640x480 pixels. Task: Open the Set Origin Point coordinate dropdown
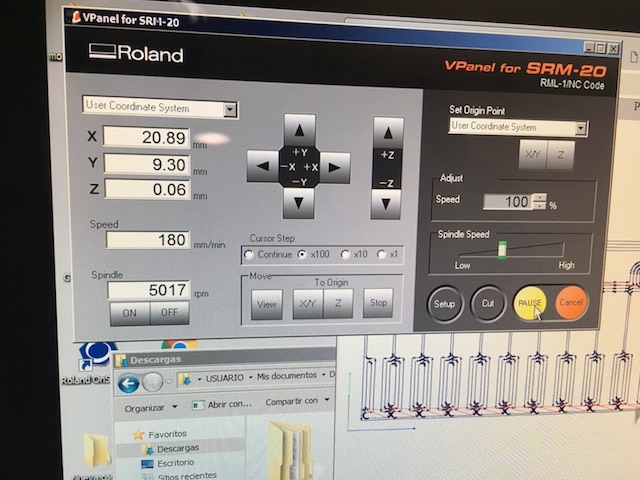[580, 128]
